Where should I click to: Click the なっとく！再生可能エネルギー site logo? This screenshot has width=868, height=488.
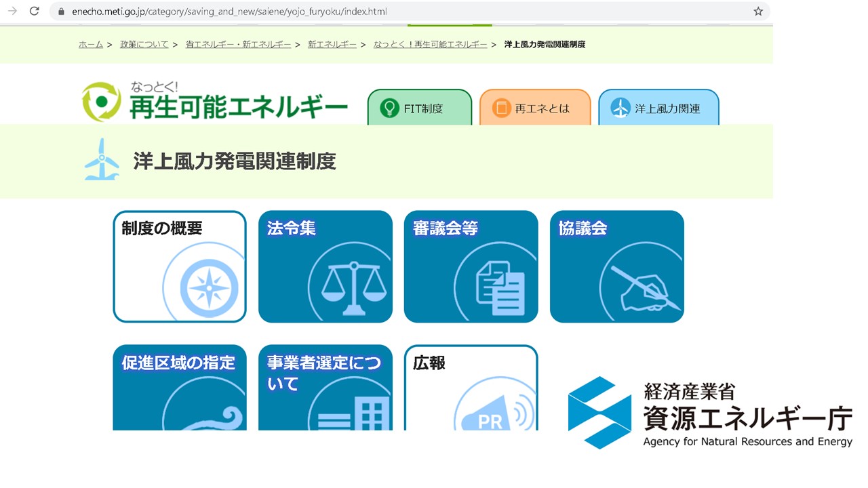[x=214, y=102]
